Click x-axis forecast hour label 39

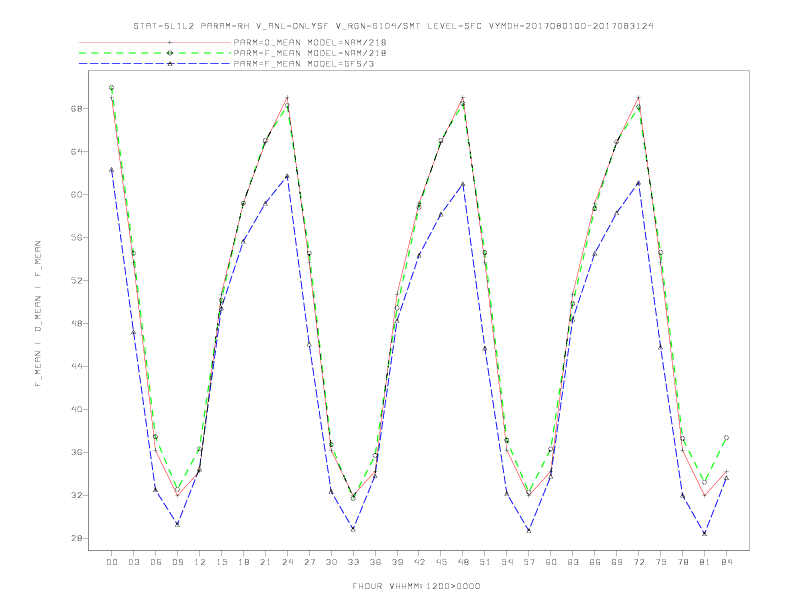[x=398, y=562]
